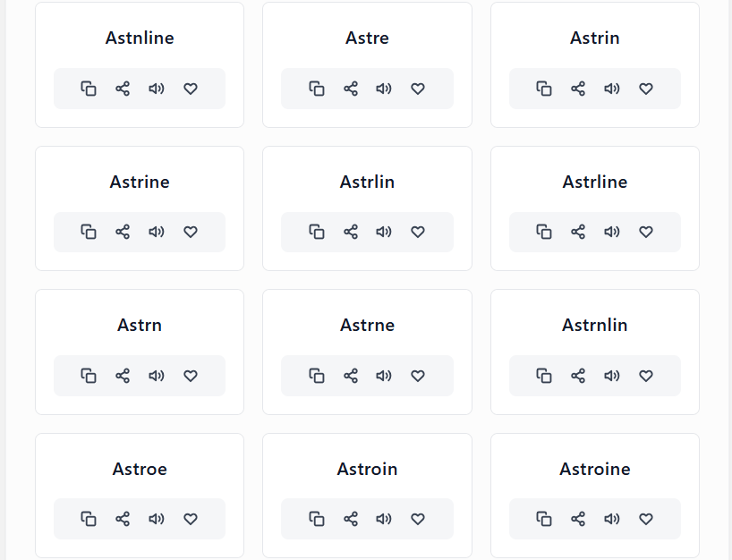Screen dimensions: 732x560
Task: Share the name Astre
Action: pyautogui.click(x=351, y=89)
